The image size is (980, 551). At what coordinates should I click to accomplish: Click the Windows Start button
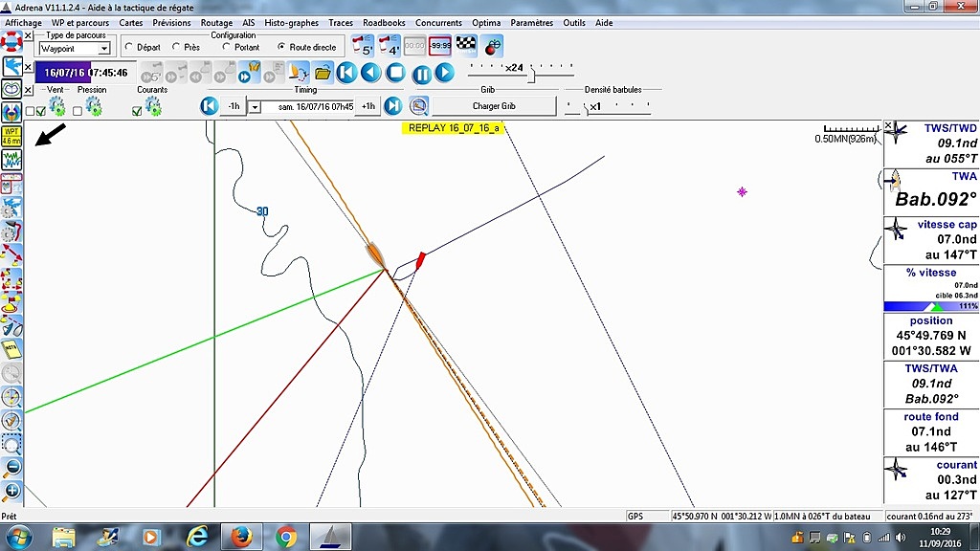17,538
